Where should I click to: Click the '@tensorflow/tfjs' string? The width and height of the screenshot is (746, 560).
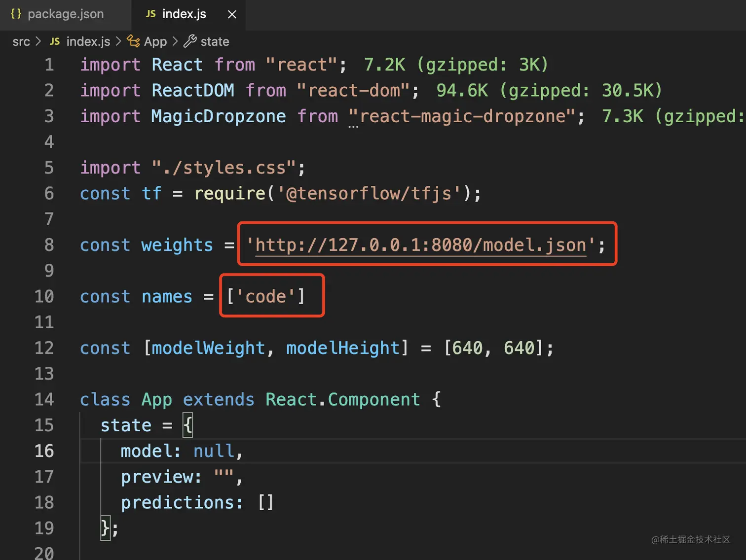pyautogui.click(x=369, y=193)
